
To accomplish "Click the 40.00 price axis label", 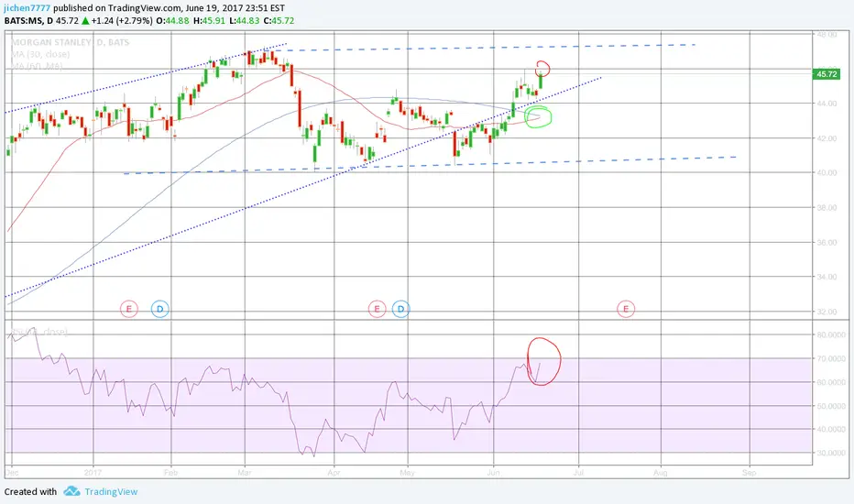I will coord(827,172).
